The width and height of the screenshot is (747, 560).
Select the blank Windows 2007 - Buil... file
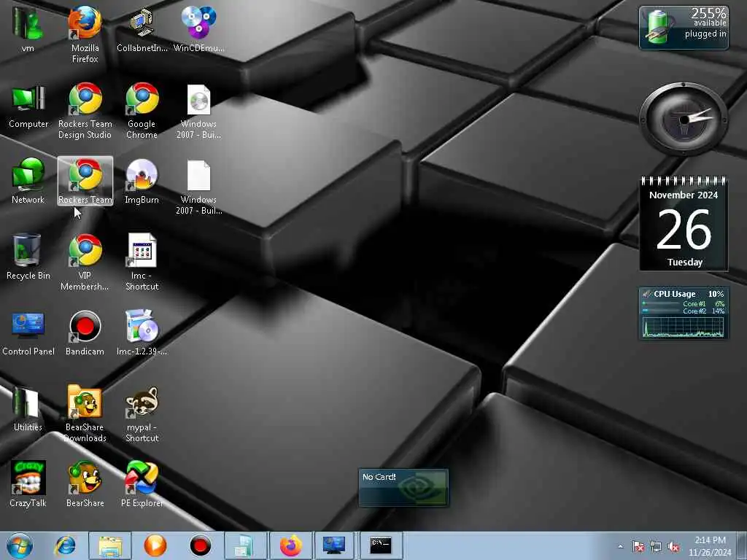tap(198, 187)
